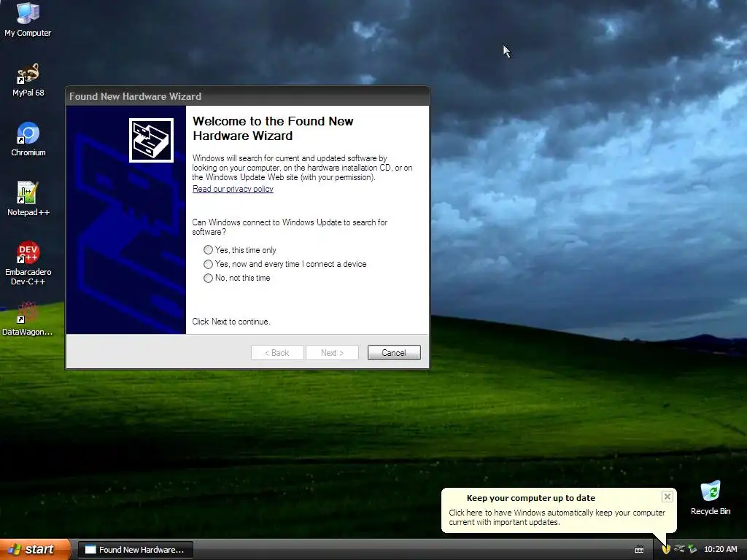This screenshot has width=747, height=560.
Task: Select the Recycle Bin icon
Action: (711, 497)
